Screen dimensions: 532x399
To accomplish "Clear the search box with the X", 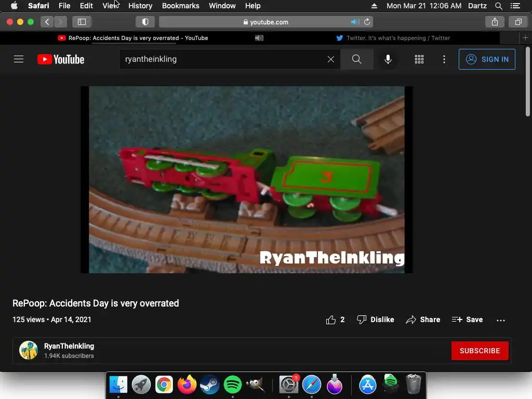I will pos(331,59).
